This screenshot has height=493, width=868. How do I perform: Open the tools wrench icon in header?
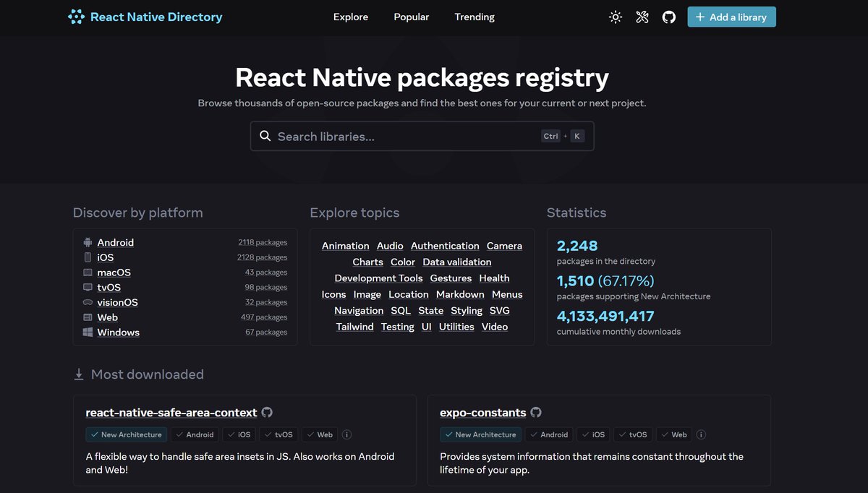pos(642,17)
